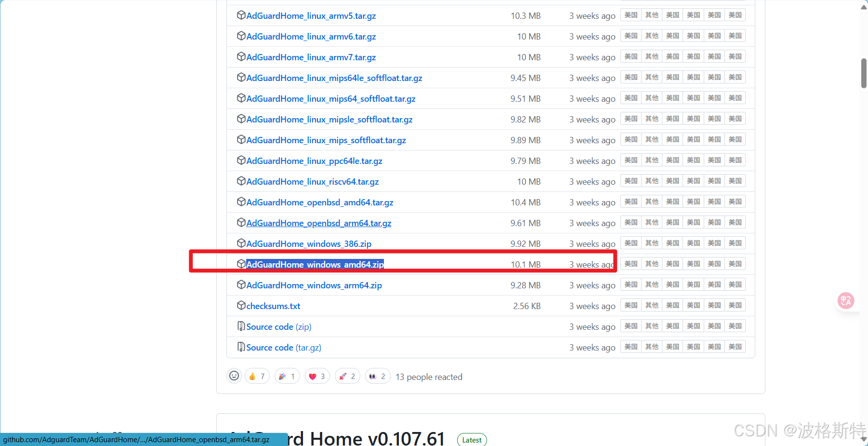Click the '13 people reacted' text
The width and height of the screenshot is (868, 446).
pos(429,377)
